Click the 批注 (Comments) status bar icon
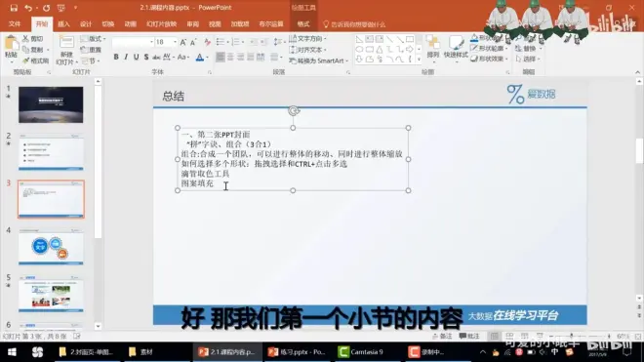Image resolution: width=644 pixels, height=362 pixels. (469, 336)
